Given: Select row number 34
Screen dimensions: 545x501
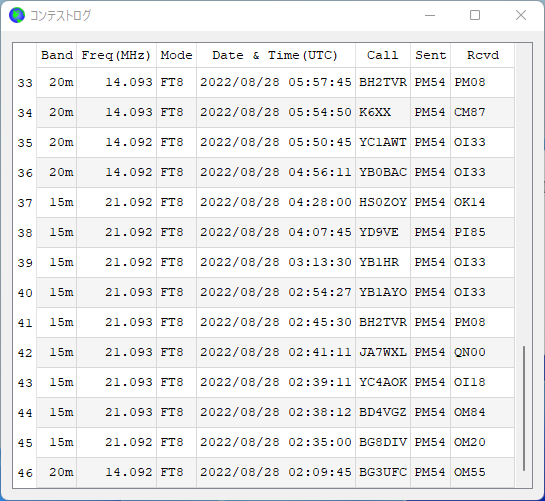Looking at the screenshot, I should coord(25,113).
